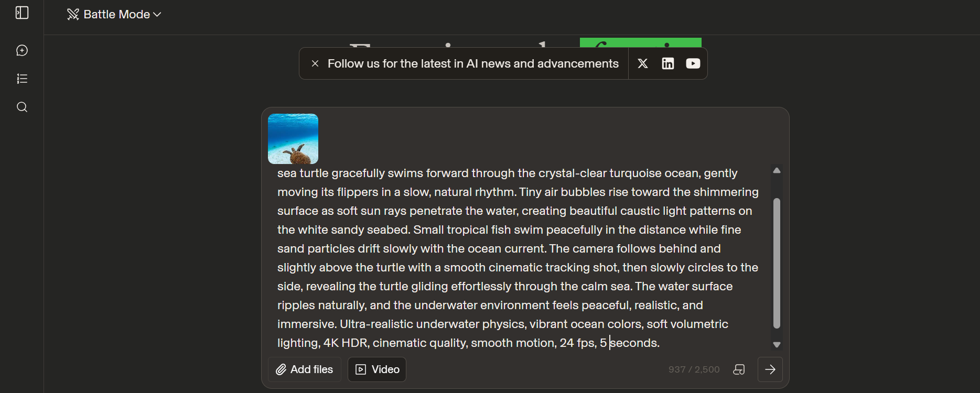Click the Add files button
980x393 pixels.
pyautogui.click(x=305, y=369)
